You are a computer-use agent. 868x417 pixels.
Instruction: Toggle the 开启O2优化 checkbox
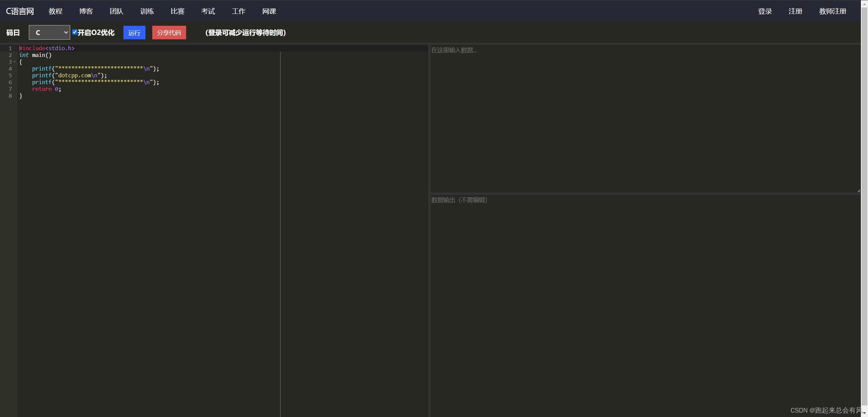click(75, 32)
